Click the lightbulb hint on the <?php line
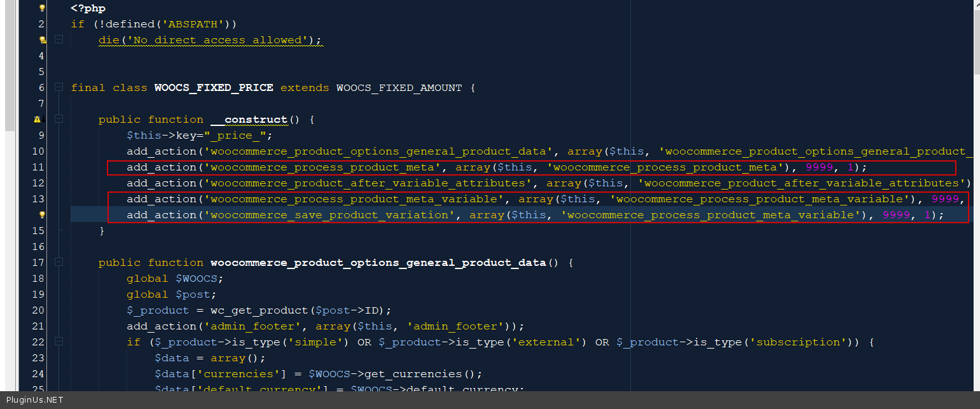Viewport: 980px width, 409px height. 43,8
